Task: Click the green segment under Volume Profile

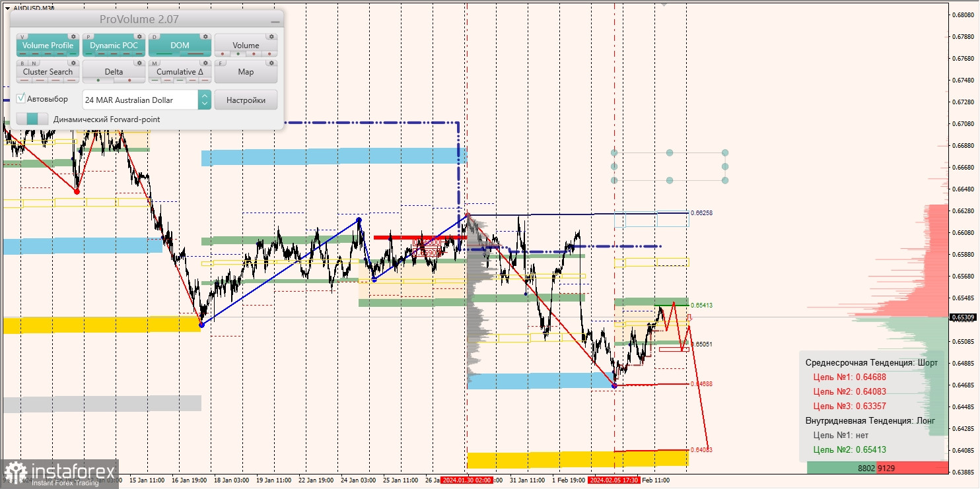Action: [73, 53]
